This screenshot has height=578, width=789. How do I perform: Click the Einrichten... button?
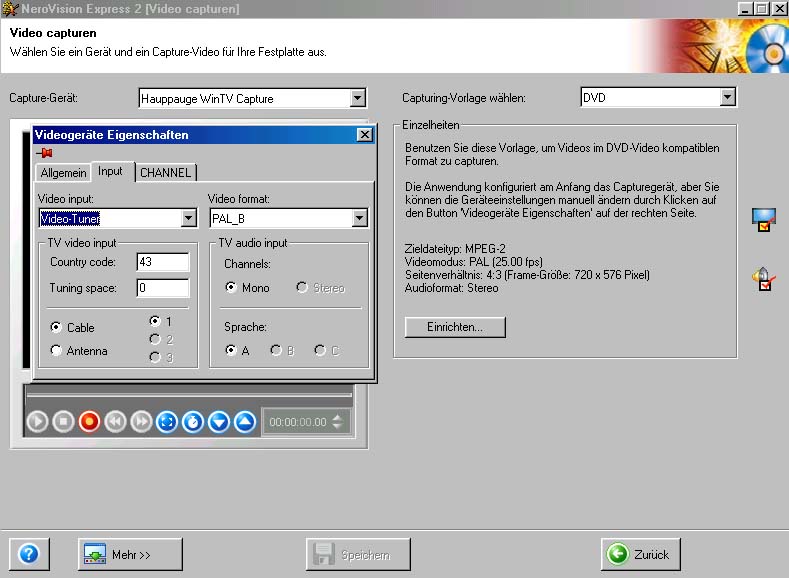tap(455, 327)
